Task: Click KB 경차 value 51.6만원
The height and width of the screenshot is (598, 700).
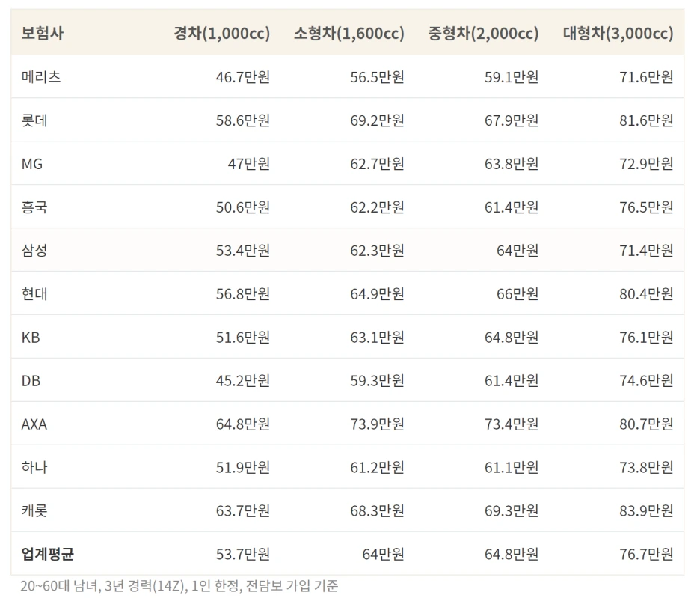Action: point(243,337)
